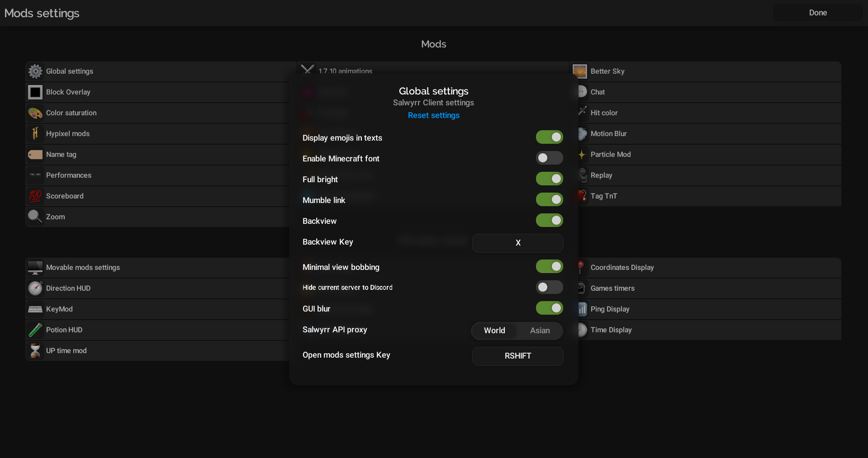Click the RSHIFT mods settings key field
This screenshot has height=458, width=868.
517,356
